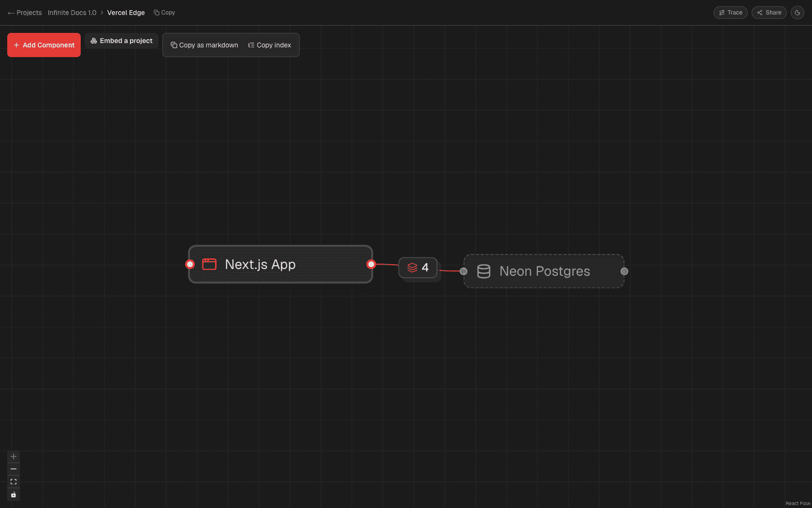Open Infinite Docs 1.0 breadcrumb

(x=72, y=13)
